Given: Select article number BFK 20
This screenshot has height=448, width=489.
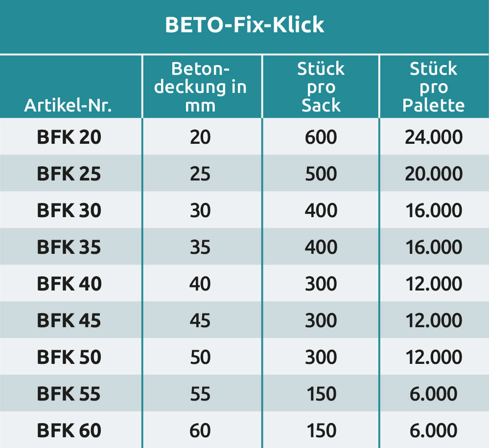Looking at the screenshot, I should [x=69, y=137].
